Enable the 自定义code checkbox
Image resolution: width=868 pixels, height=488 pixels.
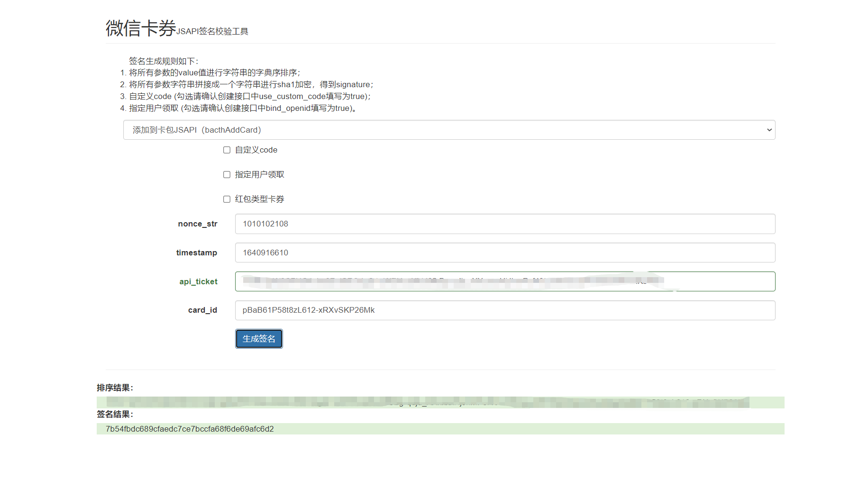click(227, 150)
